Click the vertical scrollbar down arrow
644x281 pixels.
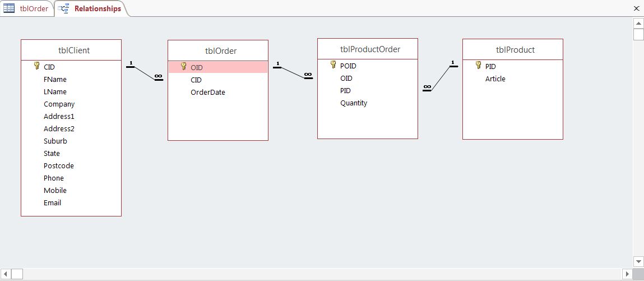coord(638,262)
